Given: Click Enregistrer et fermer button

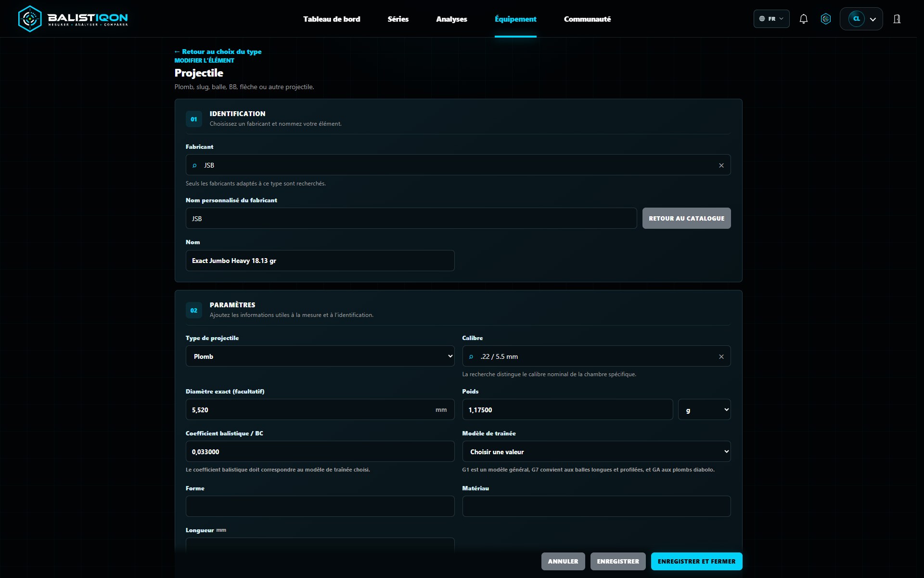Looking at the screenshot, I should pos(696,561).
